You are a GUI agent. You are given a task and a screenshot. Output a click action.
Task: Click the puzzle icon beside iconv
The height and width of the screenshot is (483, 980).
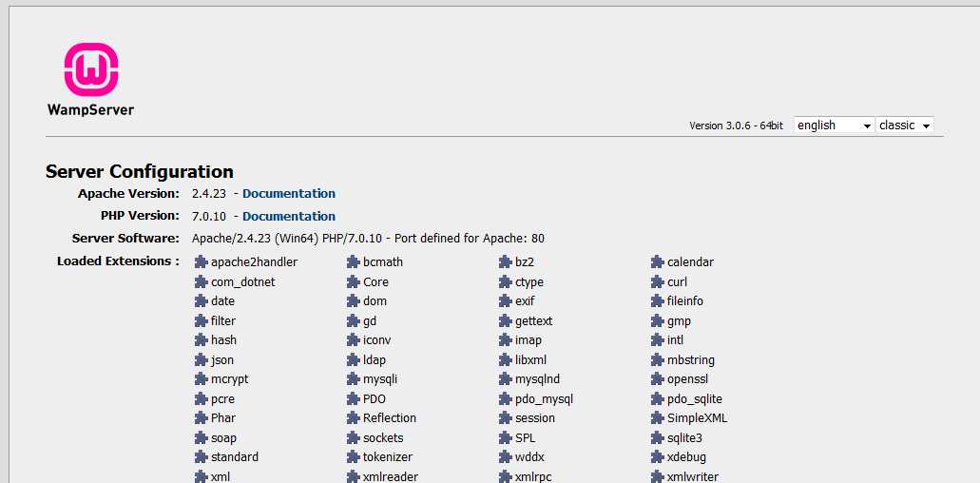pyautogui.click(x=354, y=340)
